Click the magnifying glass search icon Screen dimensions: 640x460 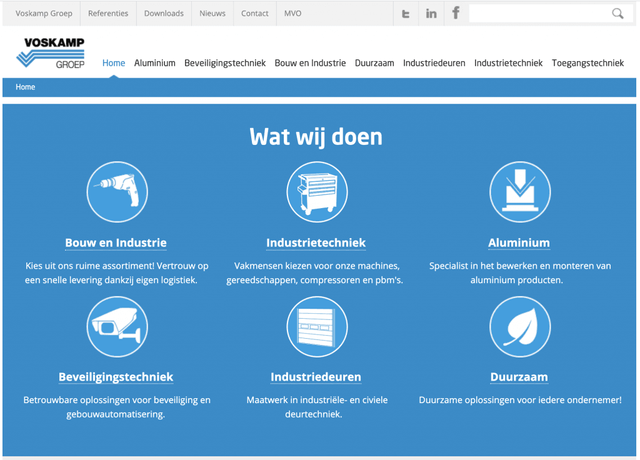pyautogui.click(x=618, y=14)
